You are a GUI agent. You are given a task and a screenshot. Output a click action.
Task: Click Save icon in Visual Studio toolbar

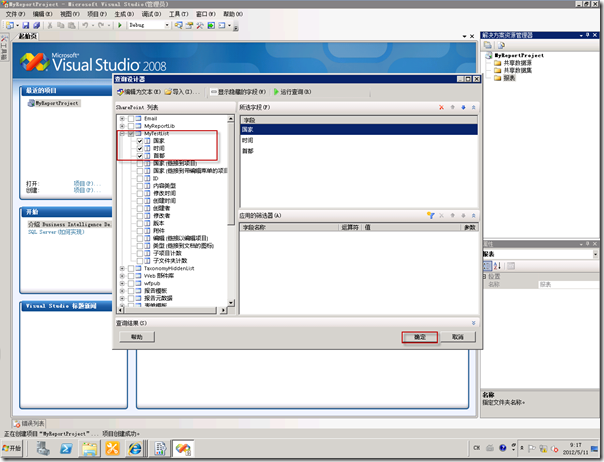coord(25,25)
